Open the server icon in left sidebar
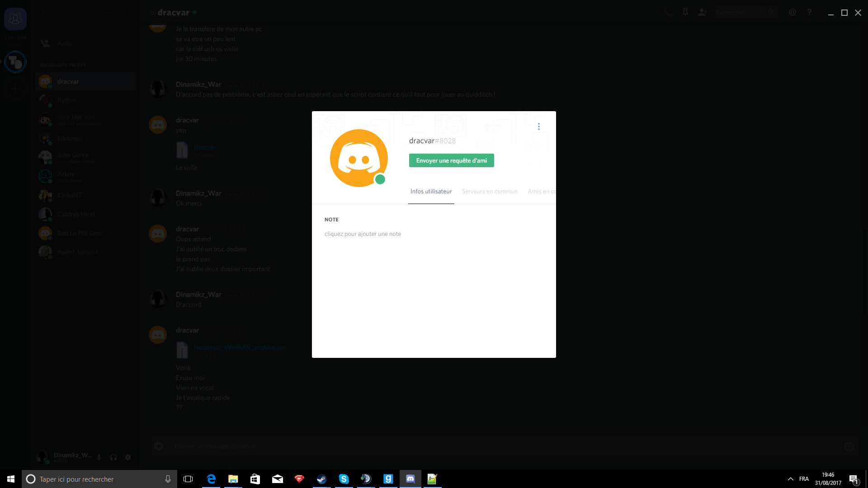The height and width of the screenshot is (488, 868). [15, 62]
